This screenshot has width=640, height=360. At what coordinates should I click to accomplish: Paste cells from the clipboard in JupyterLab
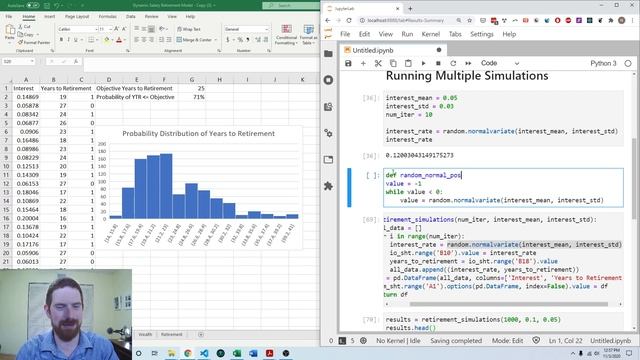[x=408, y=63]
